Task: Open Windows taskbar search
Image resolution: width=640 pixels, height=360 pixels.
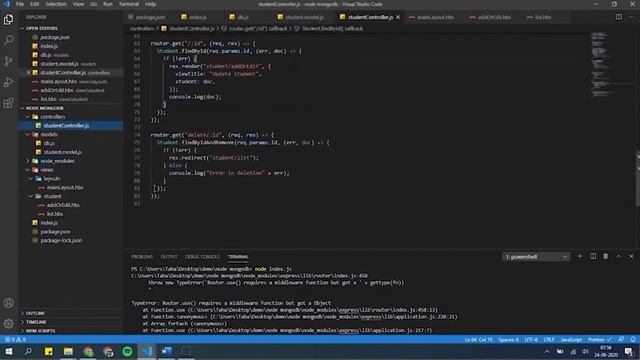Action: [28, 351]
